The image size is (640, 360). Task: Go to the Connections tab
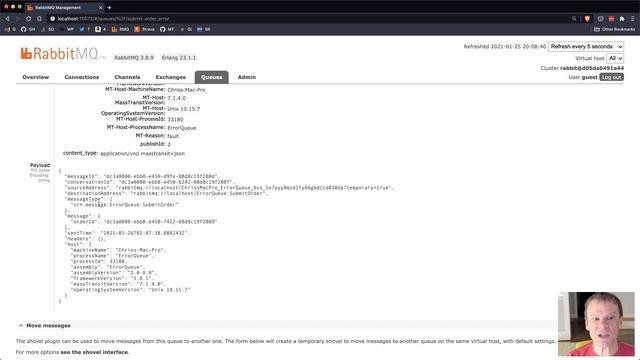point(82,77)
